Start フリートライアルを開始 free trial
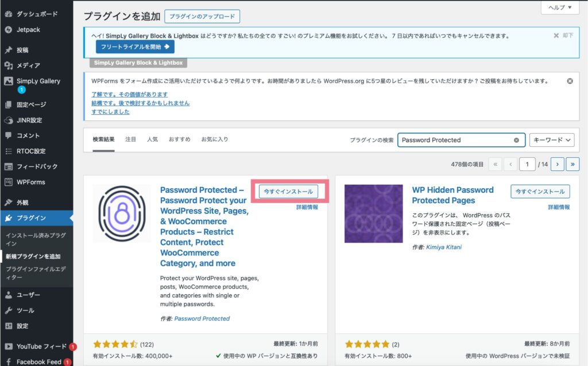This screenshot has height=366, width=588. [135, 47]
